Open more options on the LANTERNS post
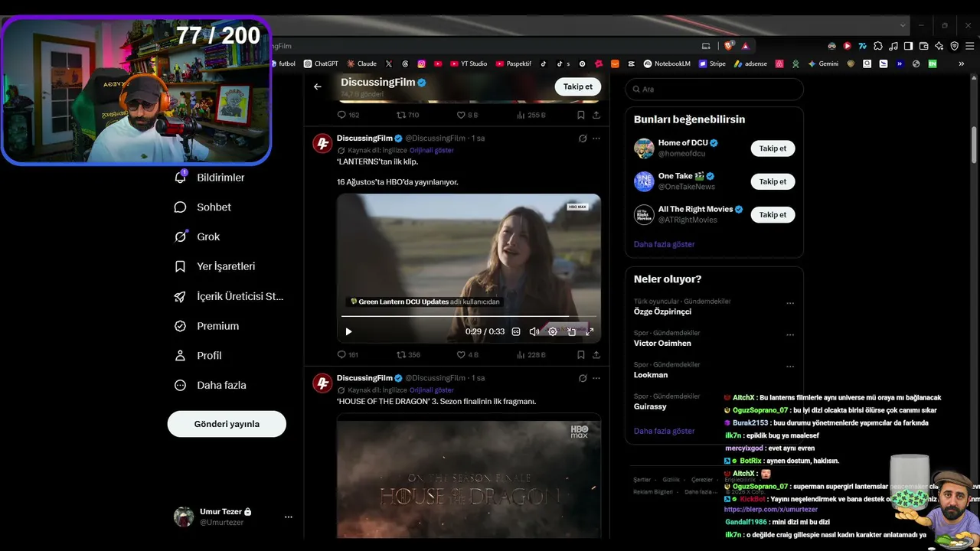Screen dimensions: 980x551 click(x=596, y=139)
